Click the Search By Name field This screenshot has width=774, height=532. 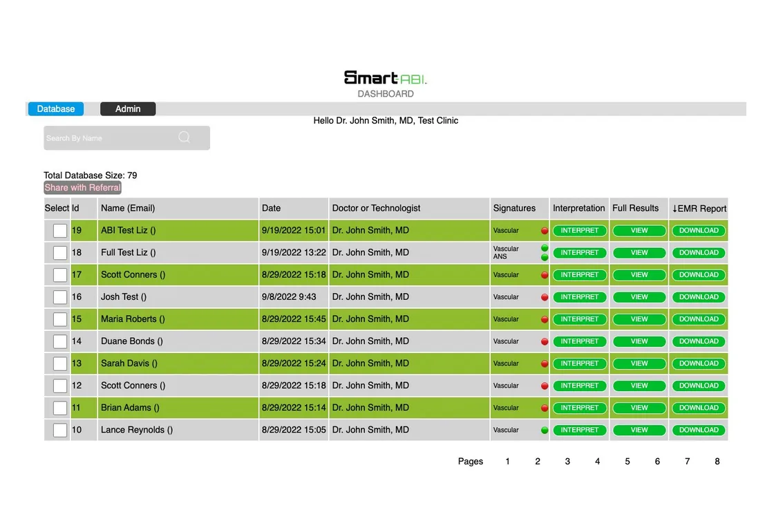click(x=127, y=137)
